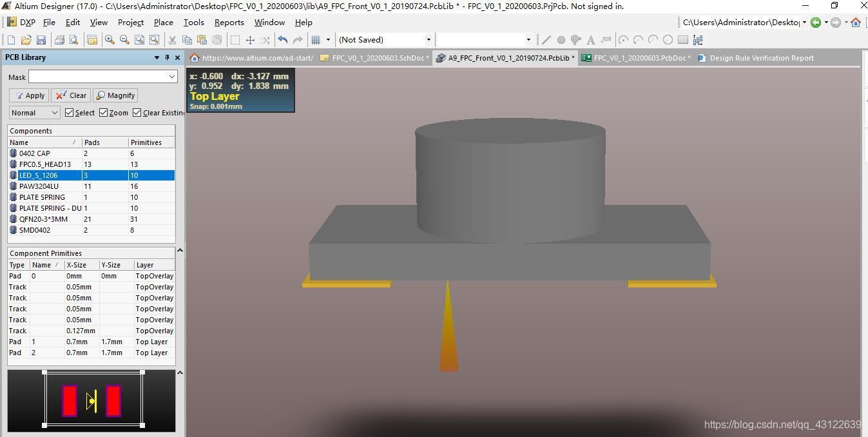Click the Apply filter button
Viewport: 868px width, 437px height.
(x=30, y=95)
